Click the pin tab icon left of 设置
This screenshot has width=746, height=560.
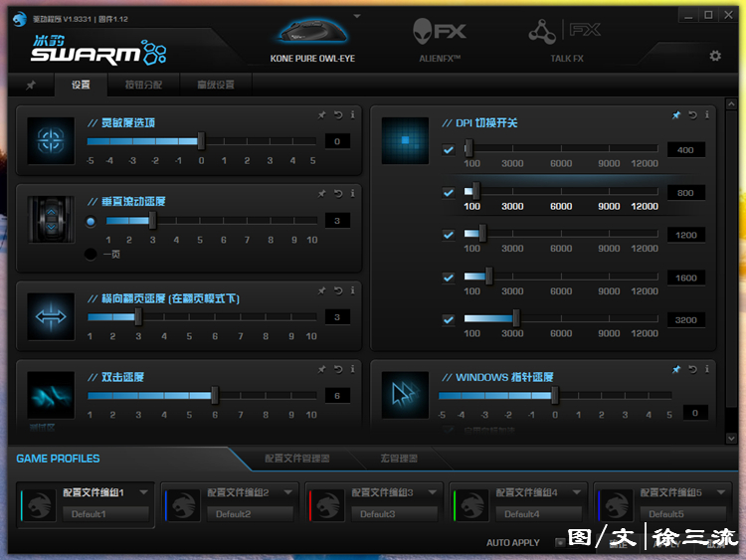[30, 86]
